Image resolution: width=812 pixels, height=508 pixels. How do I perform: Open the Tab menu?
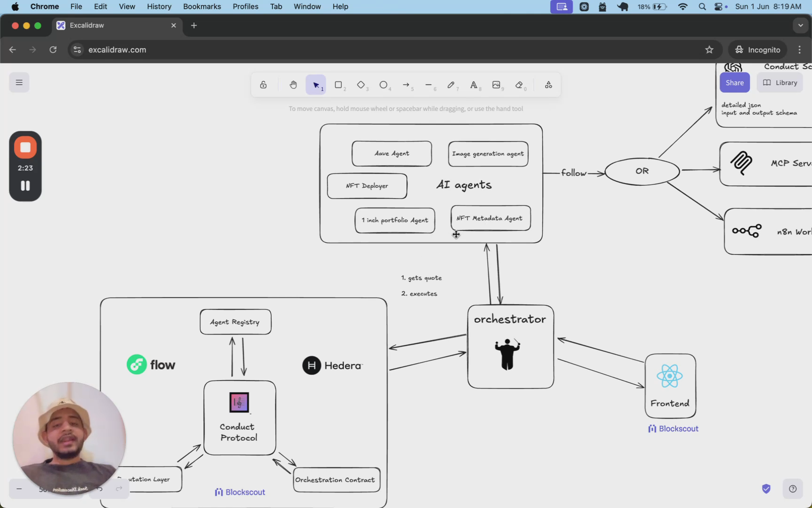tap(276, 7)
